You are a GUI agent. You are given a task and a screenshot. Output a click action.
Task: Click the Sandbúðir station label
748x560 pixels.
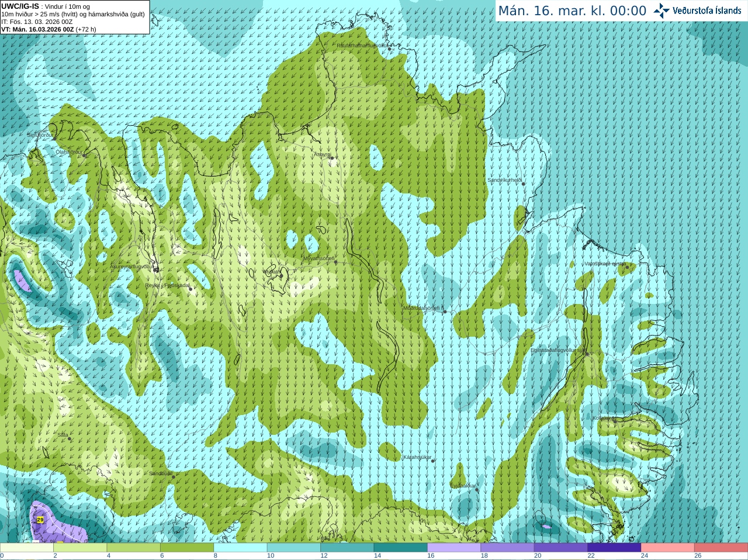tap(160, 473)
